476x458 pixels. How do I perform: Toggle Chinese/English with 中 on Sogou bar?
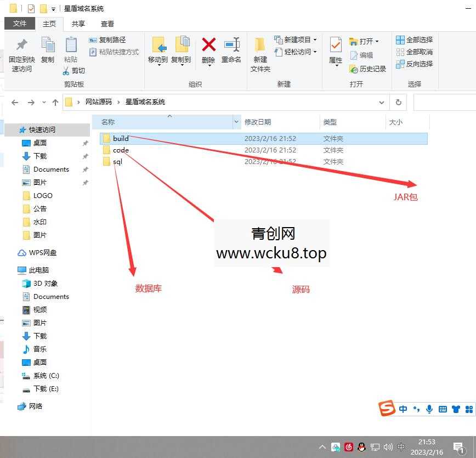click(x=403, y=409)
